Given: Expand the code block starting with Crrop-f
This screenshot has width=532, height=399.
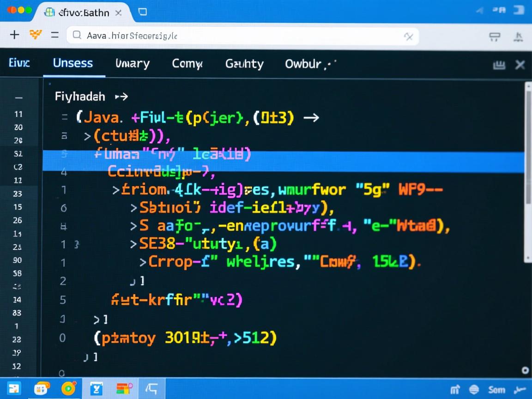Looking at the screenshot, I should point(143,262).
